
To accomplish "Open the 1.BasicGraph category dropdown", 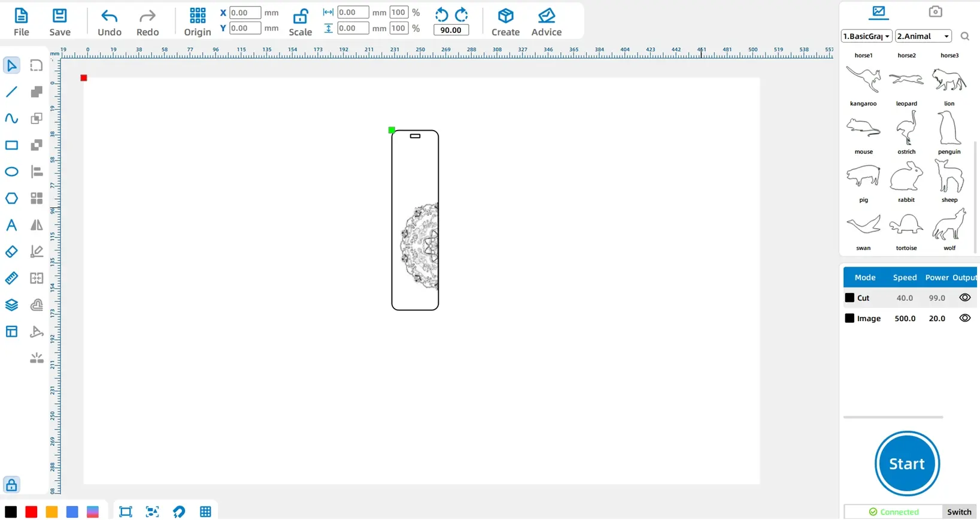I will pos(866,36).
